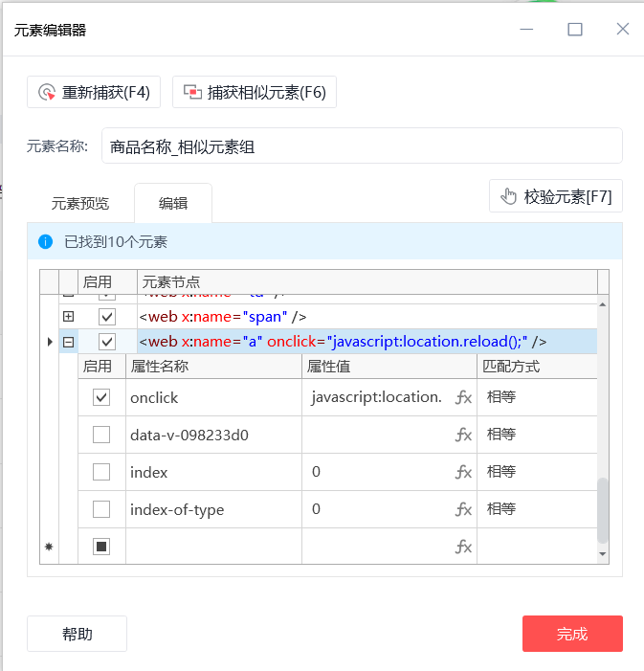
Task: Open match mode for onclick row
Action: (537, 397)
